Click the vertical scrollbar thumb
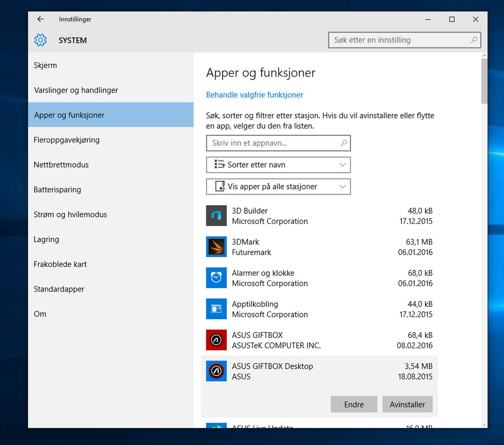This screenshot has height=445, width=504. 484,81
